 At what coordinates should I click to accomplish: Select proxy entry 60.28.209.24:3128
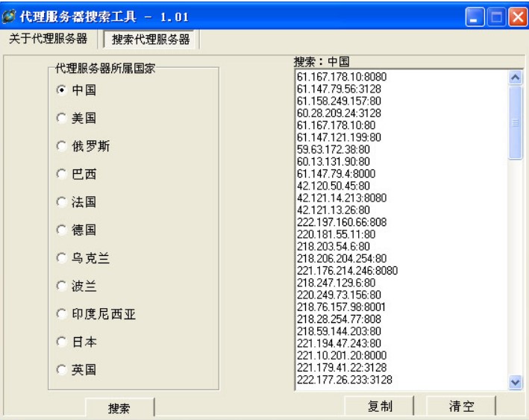pyautogui.click(x=339, y=113)
